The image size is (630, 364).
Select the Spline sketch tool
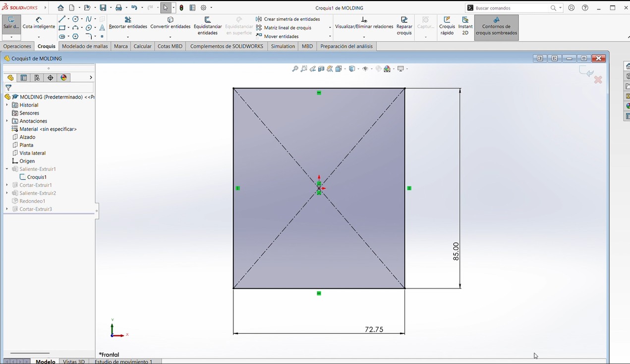coord(89,19)
